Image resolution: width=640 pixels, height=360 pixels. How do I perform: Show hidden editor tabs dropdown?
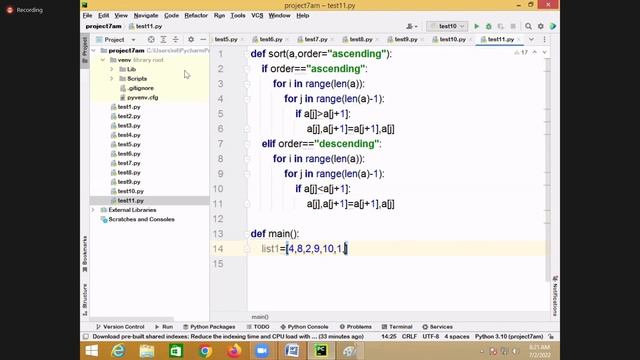click(x=531, y=40)
